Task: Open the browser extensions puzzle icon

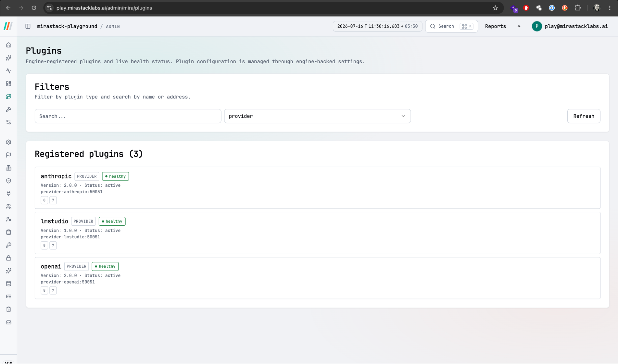Action: pos(578,8)
